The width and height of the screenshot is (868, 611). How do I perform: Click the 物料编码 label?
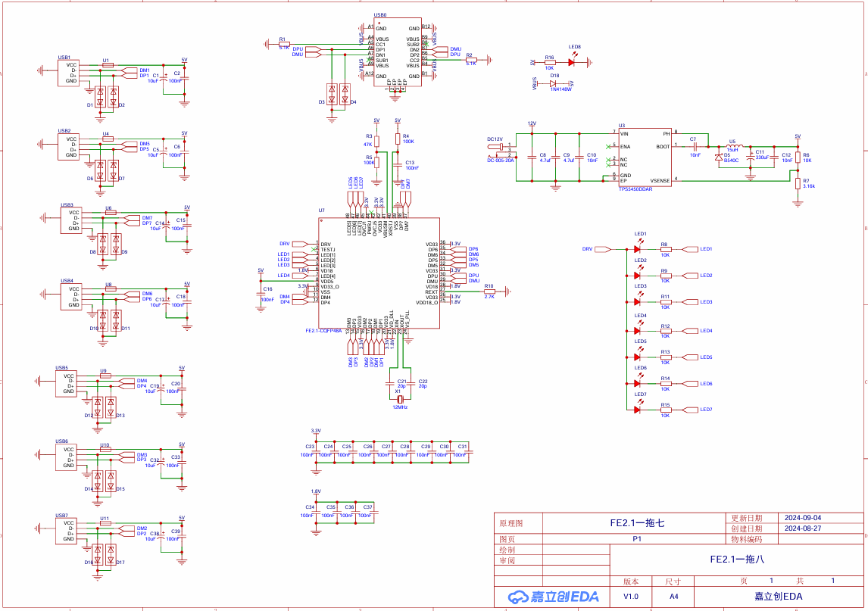[746, 539]
